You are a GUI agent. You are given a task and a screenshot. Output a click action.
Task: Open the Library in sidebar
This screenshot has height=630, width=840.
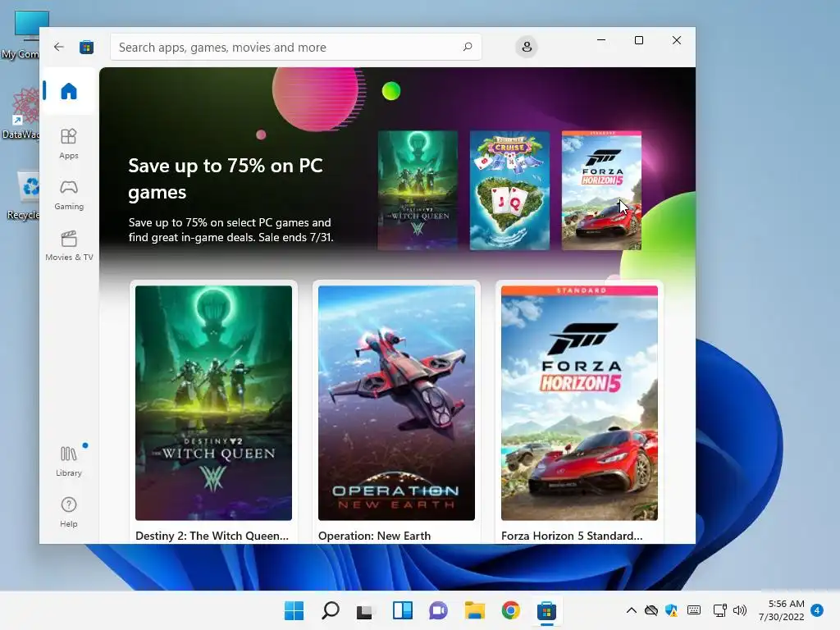[x=69, y=461]
